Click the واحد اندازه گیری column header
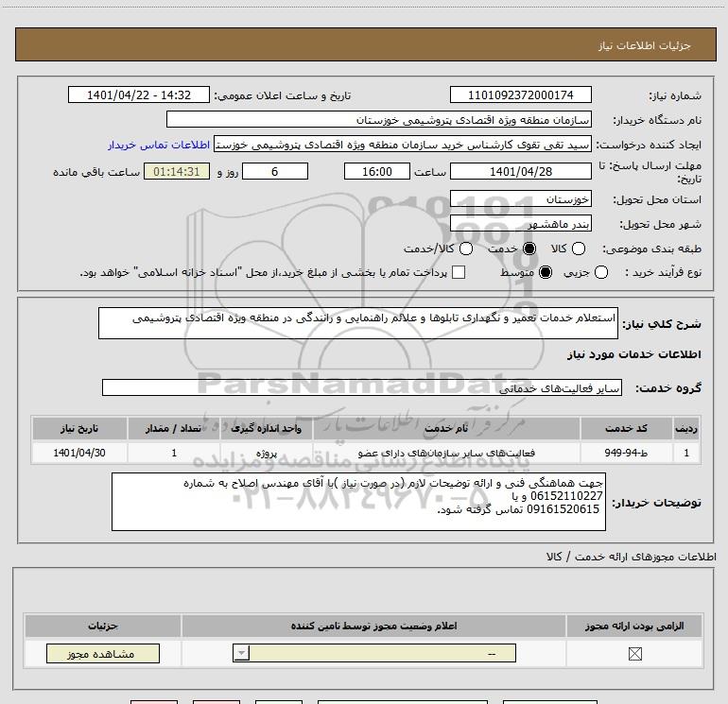Viewport: 728px width, 704px height. (266, 428)
